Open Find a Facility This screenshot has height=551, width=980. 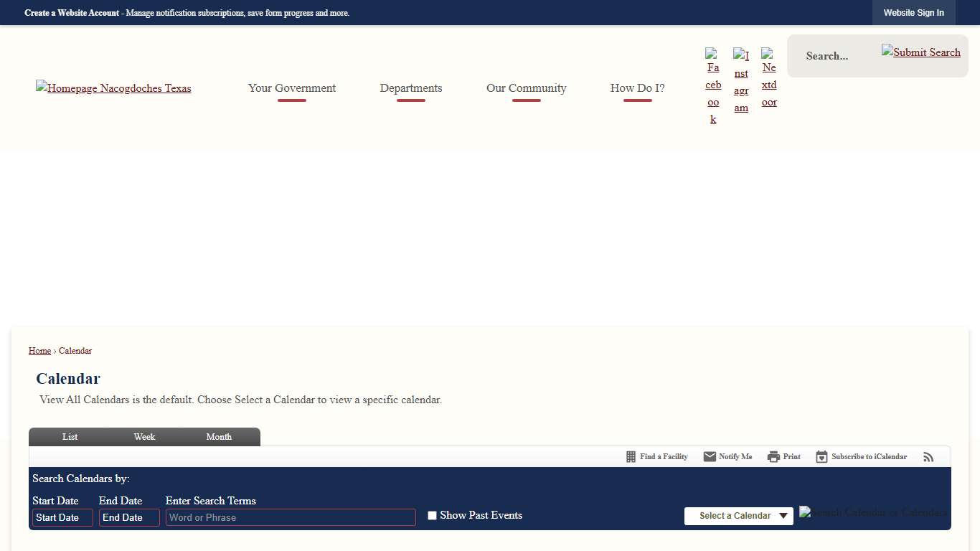point(656,457)
